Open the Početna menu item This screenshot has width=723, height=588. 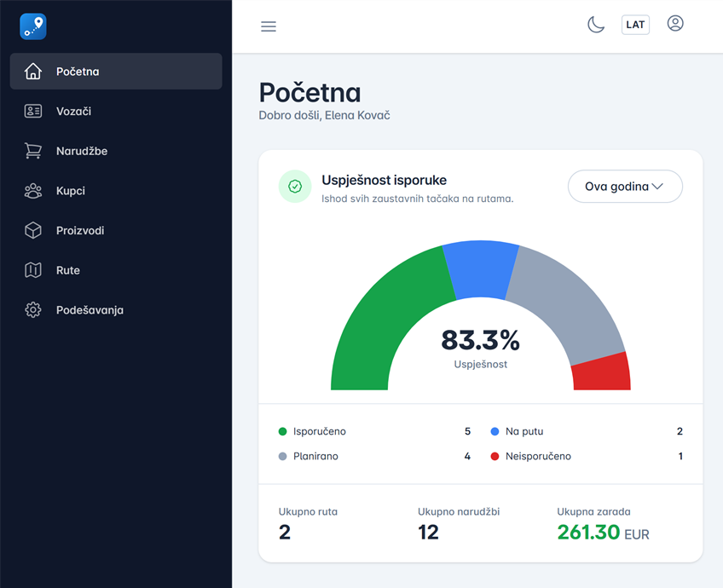(x=116, y=72)
